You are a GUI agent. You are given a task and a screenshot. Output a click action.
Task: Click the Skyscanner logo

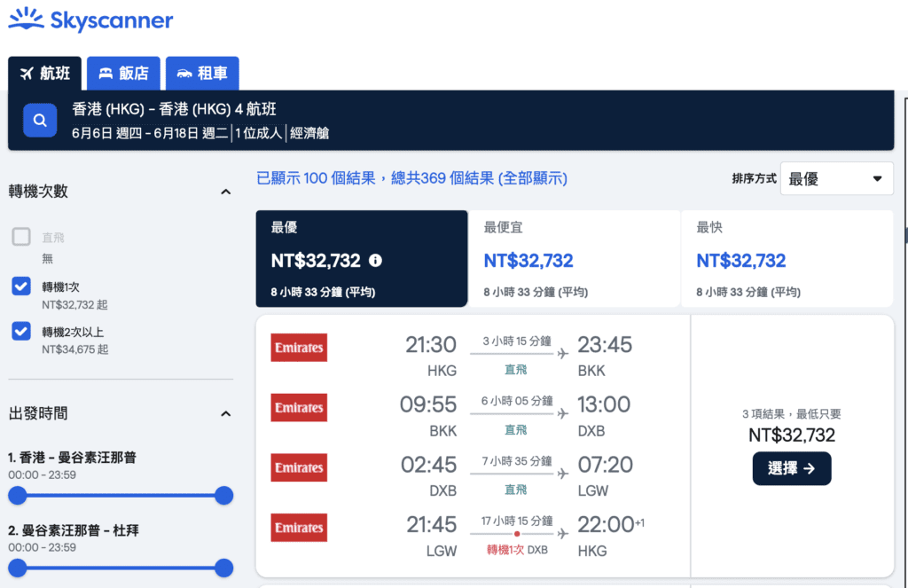pyautogui.click(x=90, y=20)
